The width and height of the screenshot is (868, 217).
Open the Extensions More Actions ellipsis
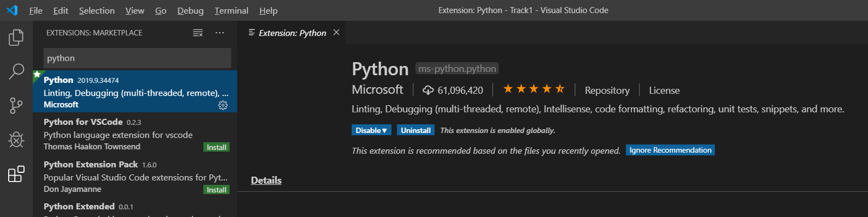tap(220, 33)
